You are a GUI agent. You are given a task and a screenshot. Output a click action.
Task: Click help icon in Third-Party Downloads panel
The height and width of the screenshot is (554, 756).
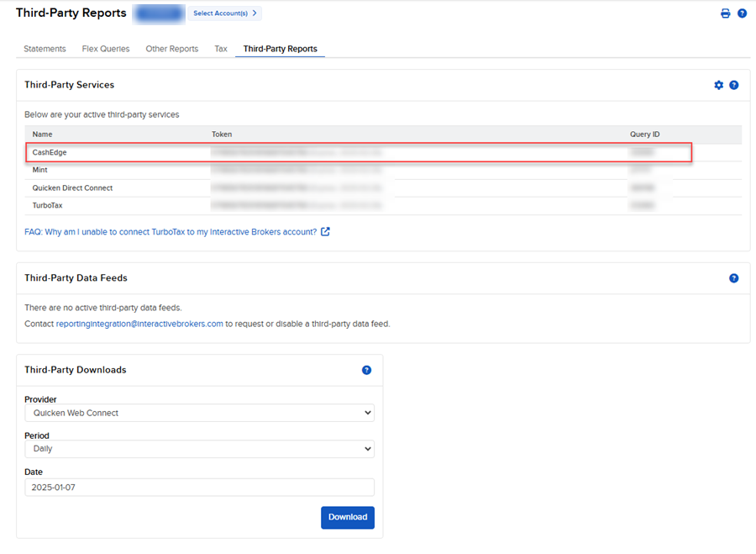(x=366, y=370)
